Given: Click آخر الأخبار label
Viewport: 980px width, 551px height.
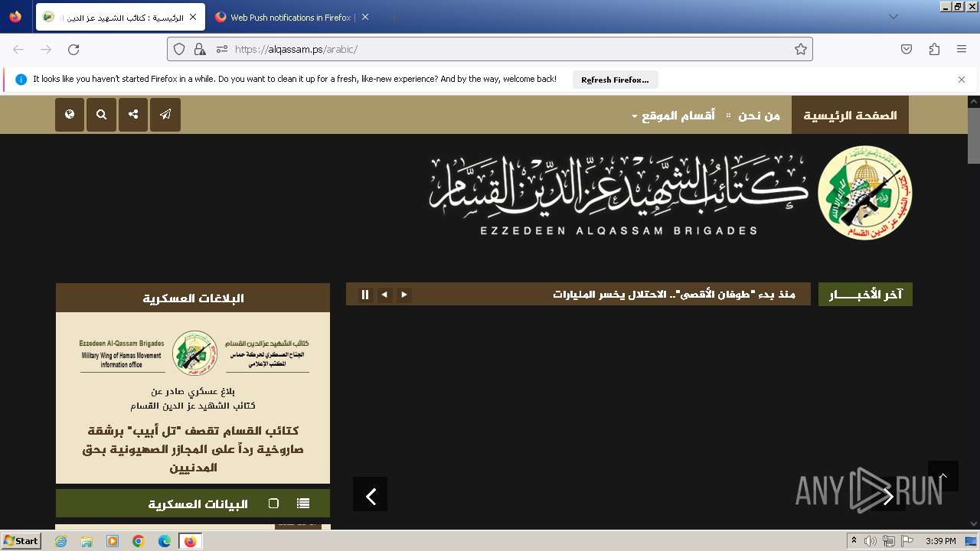Looking at the screenshot, I should pos(865,295).
